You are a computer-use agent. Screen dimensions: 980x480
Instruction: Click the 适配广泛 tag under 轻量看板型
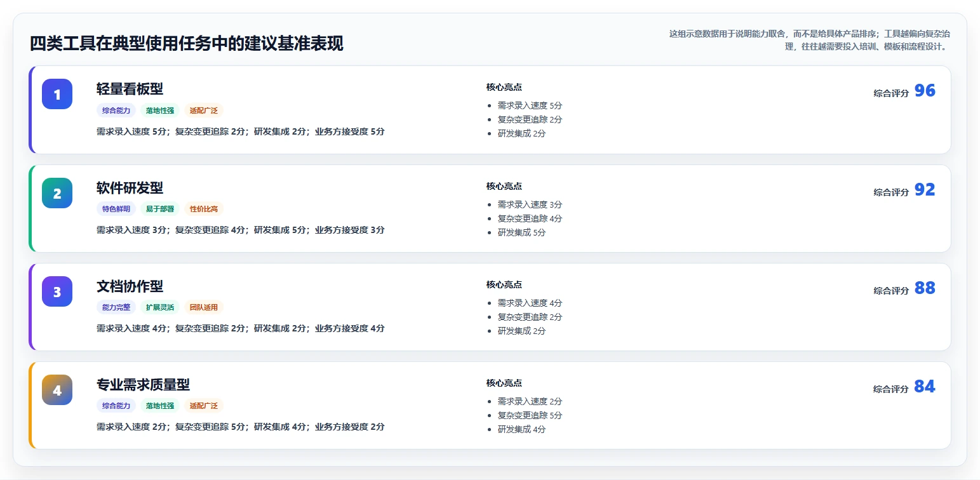pos(204,110)
